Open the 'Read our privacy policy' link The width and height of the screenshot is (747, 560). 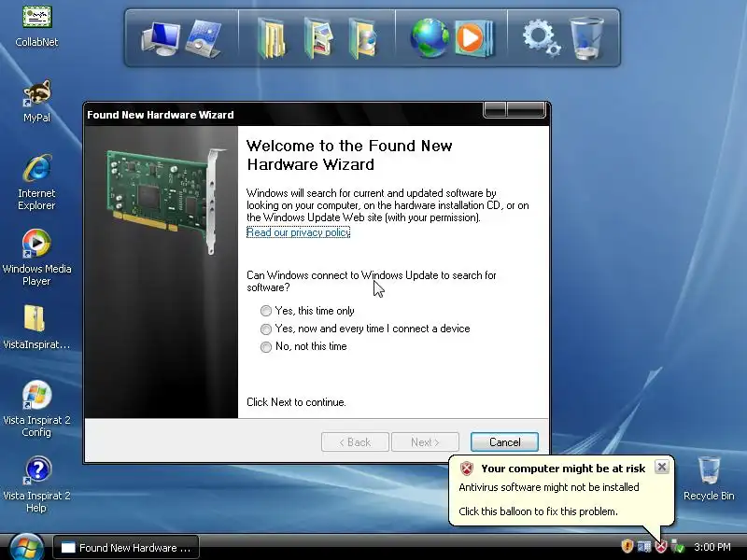click(x=298, y=232)
